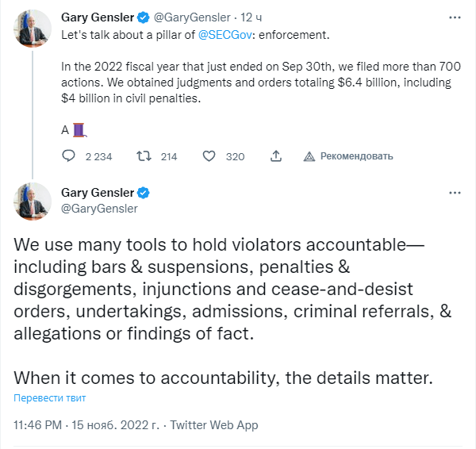476x449 pixels.
Task: Click the thread spool emoji
Action: (78, 129)
